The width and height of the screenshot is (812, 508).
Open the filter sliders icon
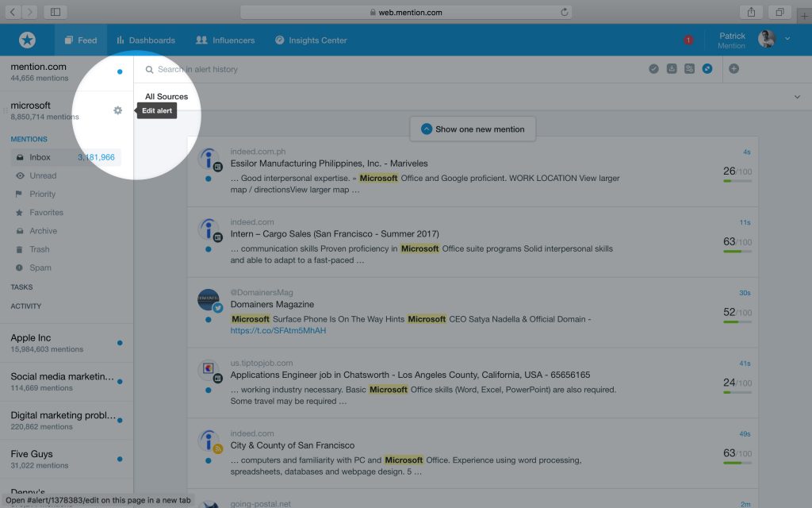coord(689,68)
